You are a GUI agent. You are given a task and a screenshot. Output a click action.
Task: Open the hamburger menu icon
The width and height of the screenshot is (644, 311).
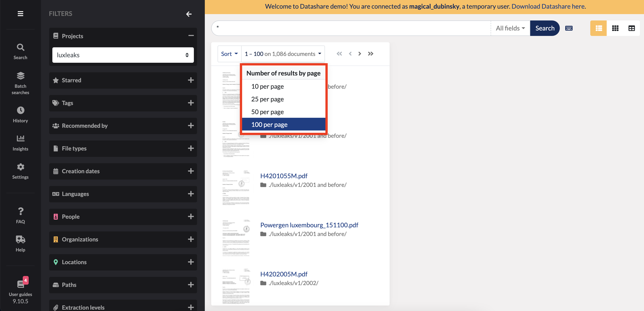[20, 14]
